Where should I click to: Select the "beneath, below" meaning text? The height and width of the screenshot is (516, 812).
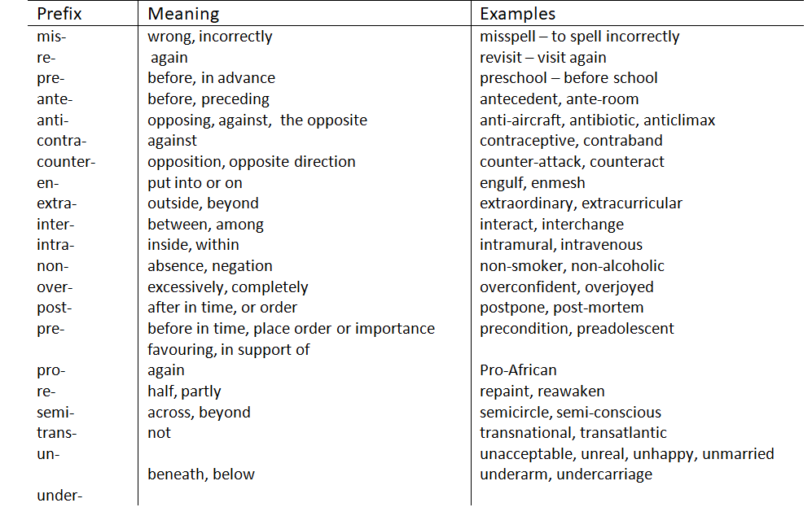202,474
